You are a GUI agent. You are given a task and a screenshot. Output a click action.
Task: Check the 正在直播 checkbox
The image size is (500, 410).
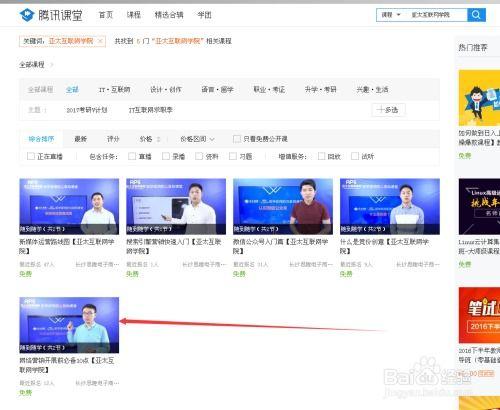click(31, 156)
